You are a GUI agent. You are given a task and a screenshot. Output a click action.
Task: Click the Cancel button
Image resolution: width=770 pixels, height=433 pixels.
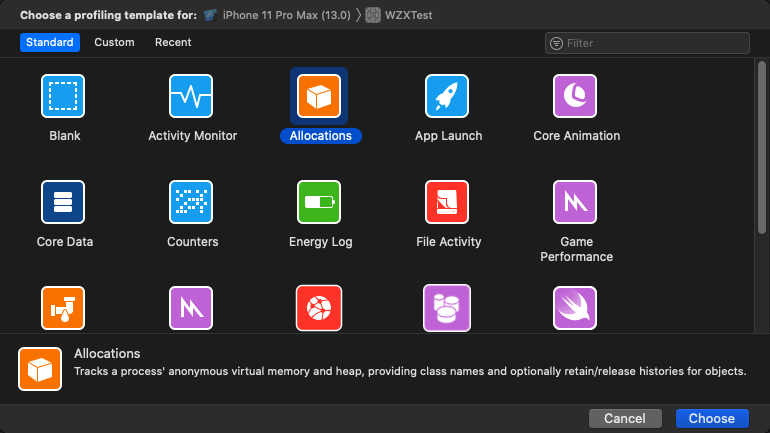pyautogui.click(x=625, y=418)
